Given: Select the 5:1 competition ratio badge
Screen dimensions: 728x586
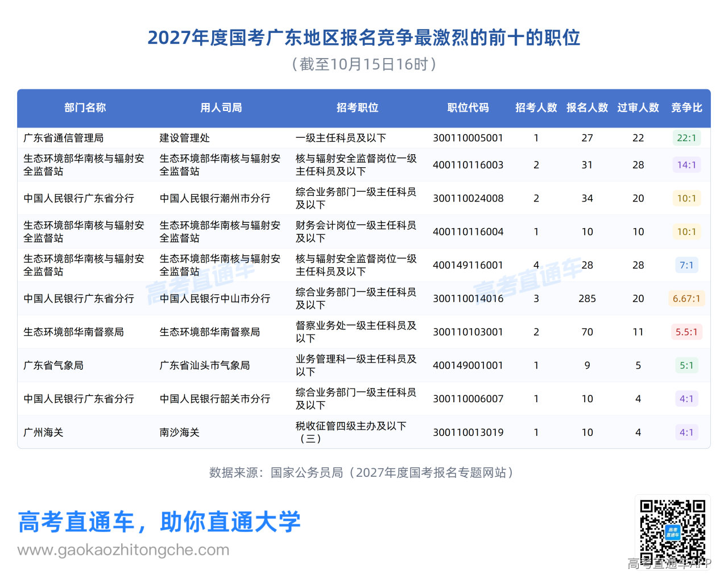Looking at the screenshot, I should (x=686, y=365).
